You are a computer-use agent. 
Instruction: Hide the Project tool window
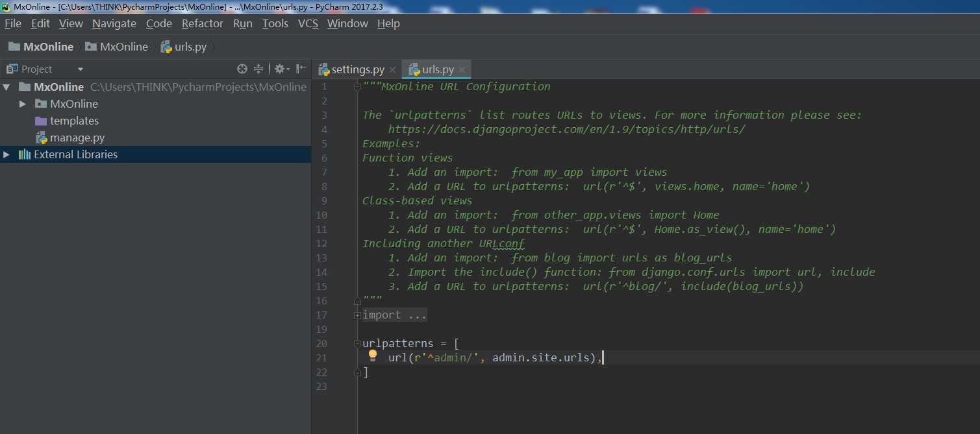(x=301, y=69)
